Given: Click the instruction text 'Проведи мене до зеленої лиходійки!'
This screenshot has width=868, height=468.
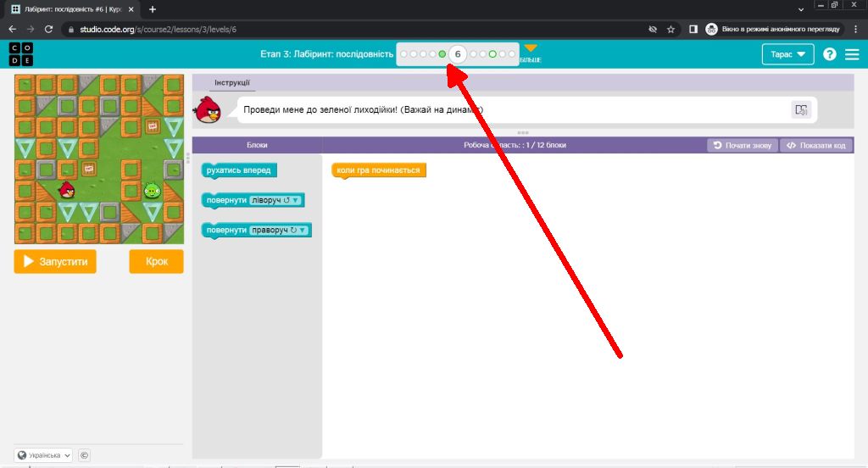Looking at the screenshot, I should point(320,109).
